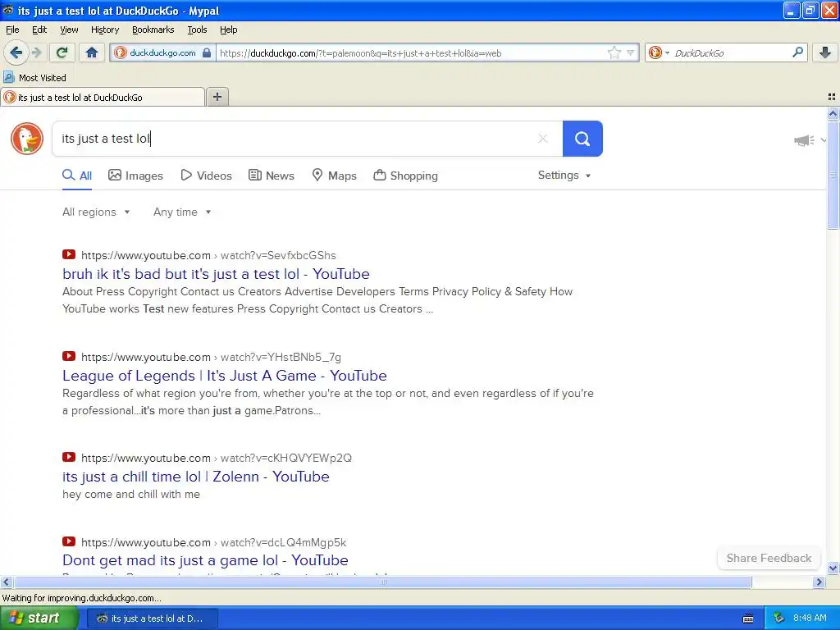Open 'Dont get mad its just a game lol' result

point(205,560)
